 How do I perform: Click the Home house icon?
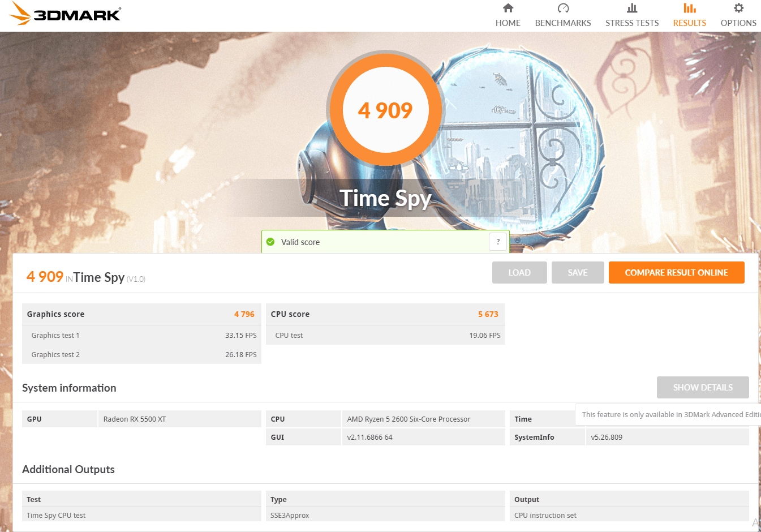508,8
